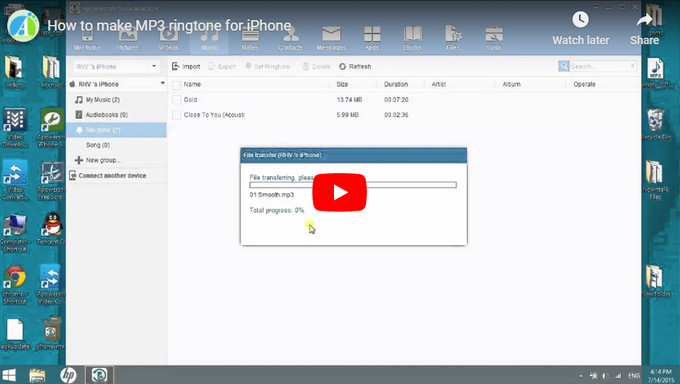Click the 01 Smooth.mp3 file name
Viewport: 680px width, 384px height.
271,195
